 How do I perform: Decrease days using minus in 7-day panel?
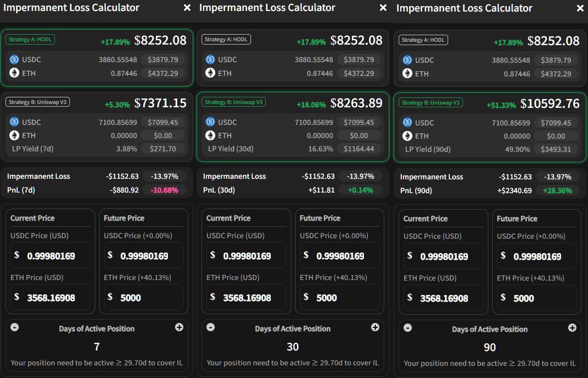point(15,327)
